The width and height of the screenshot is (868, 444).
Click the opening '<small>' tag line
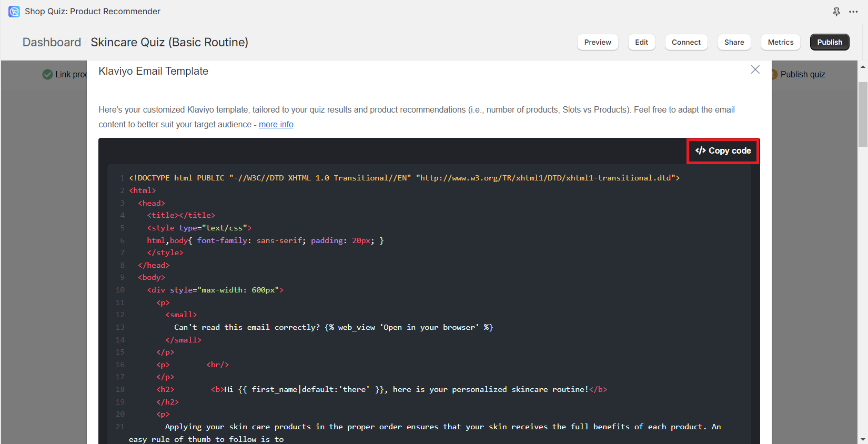tap(181, 315)
